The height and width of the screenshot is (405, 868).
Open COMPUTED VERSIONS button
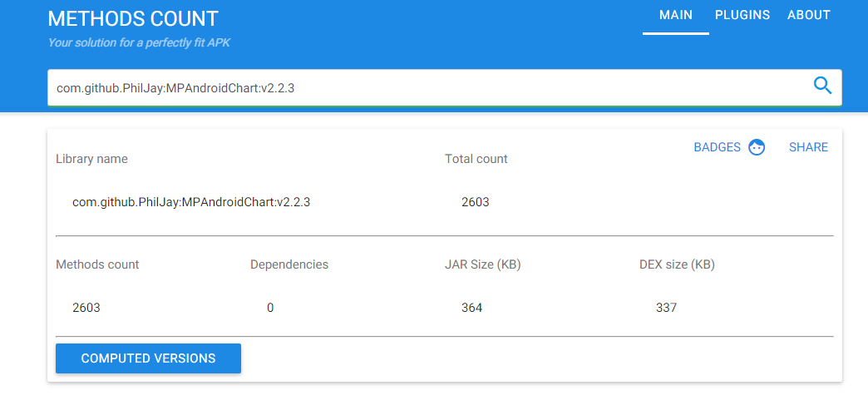tap(148, 358)
